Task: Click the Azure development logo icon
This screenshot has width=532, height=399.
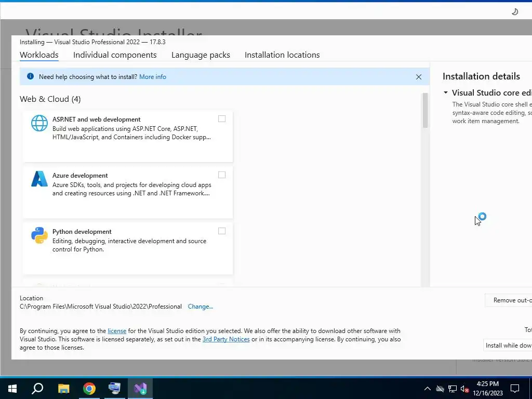Action: pyautogui.click(x=39, y=179)
